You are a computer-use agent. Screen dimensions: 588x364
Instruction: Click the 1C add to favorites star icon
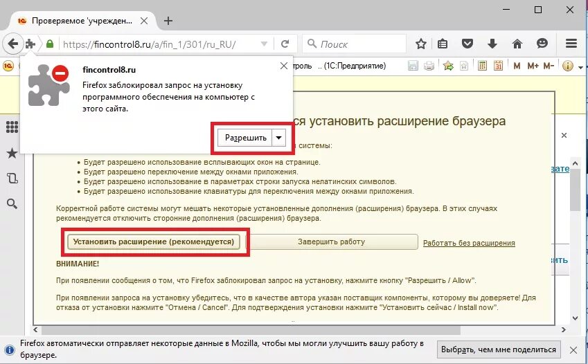point(447,66)
